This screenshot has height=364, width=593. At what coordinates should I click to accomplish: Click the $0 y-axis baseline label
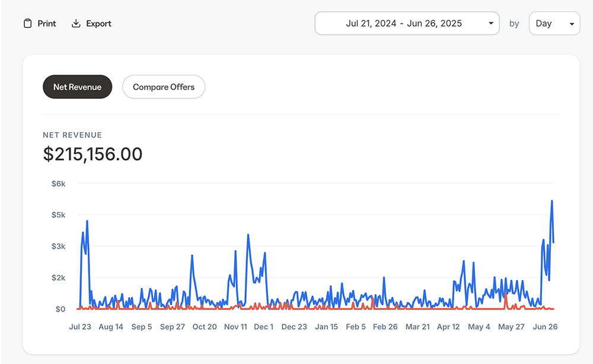coord(60,309)
